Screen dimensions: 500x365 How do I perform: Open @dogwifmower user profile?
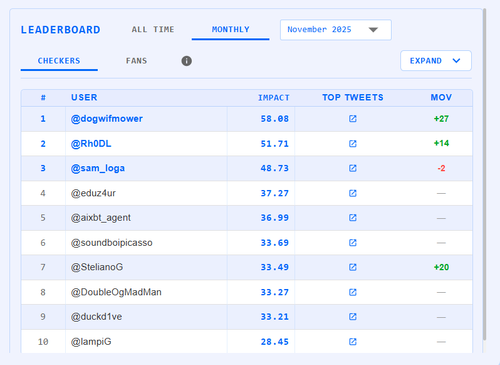click(x=107, y=119)
